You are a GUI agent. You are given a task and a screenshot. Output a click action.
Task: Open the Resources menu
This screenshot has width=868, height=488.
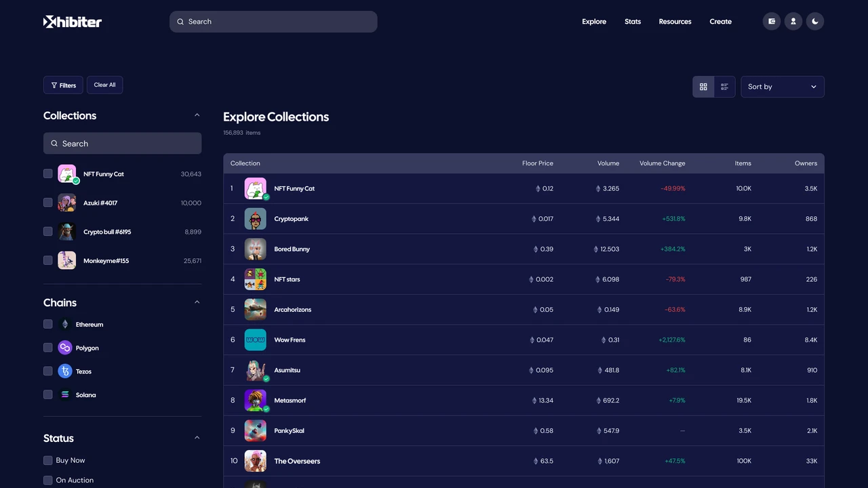click(x=675, y=22)
